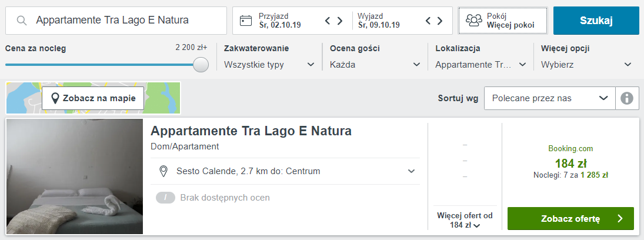The width and height of the screenshot is (644, 240).
Task: Click the sorting info icon
Action: pos(627,98)
